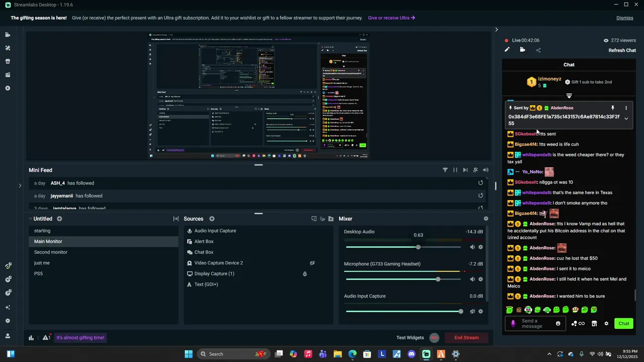
Task: Adjust the Desktop Audio volume slider
Action: tap(403, 247)
